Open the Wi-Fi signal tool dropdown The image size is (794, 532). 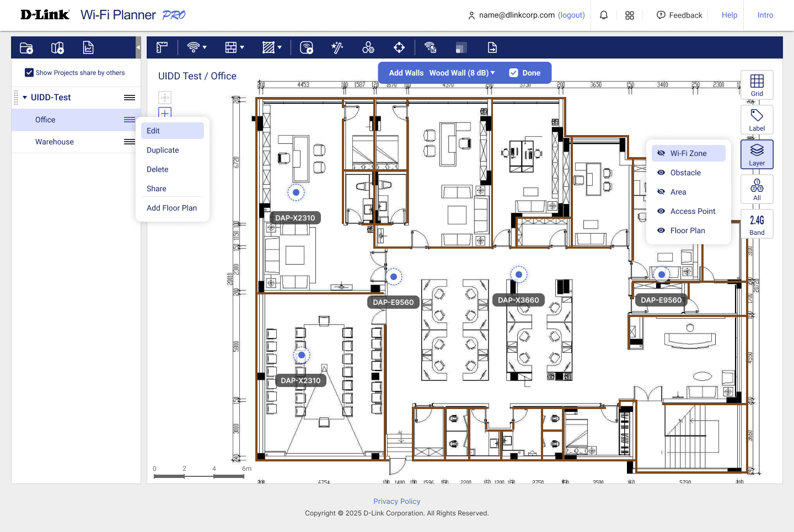click(197, 48)
